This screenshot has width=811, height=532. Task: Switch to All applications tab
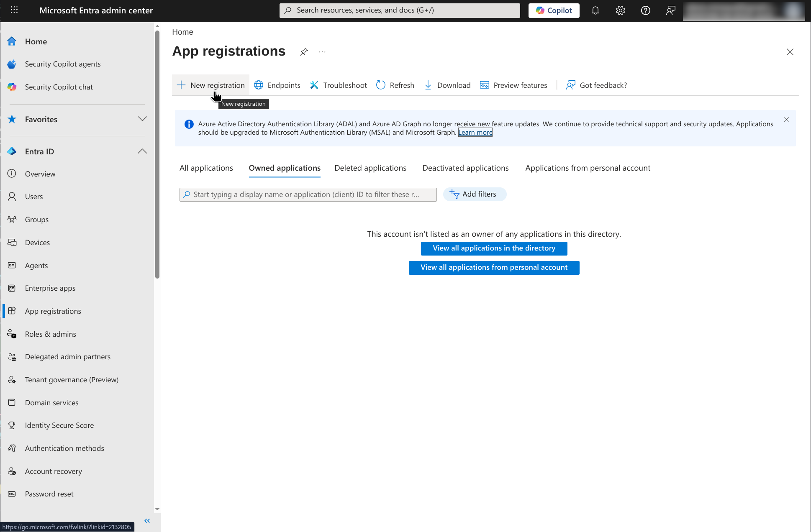click(206, 168)
